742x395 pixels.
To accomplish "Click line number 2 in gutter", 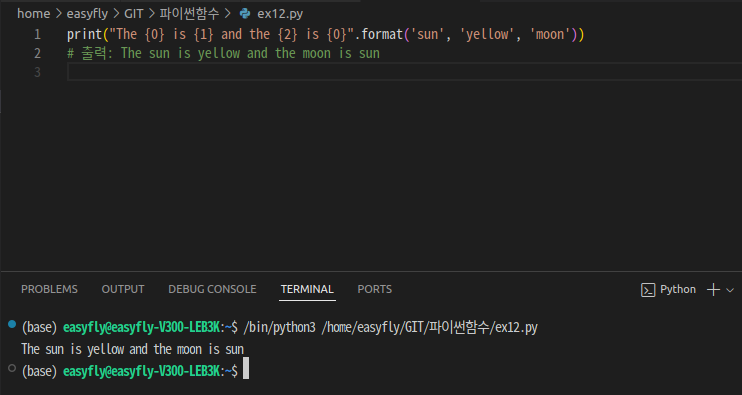I will [37, 53].
